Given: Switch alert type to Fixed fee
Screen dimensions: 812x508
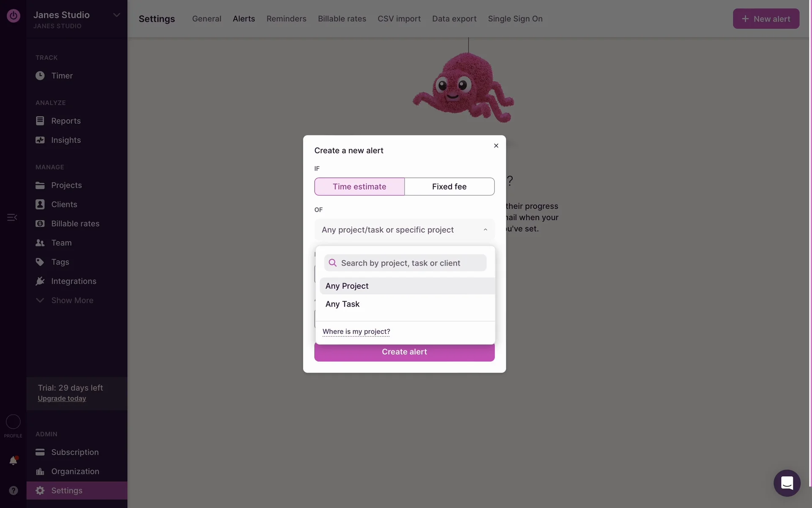Looking at the screenshot, I should [x=449, y=187].
